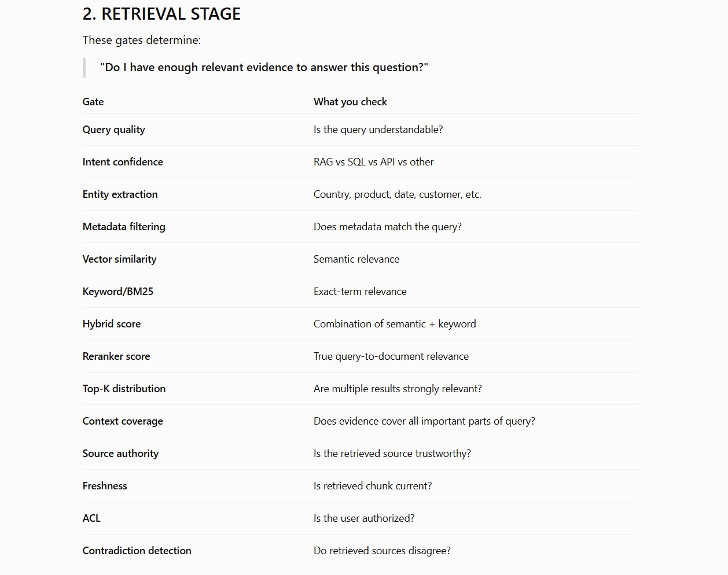This screenshot has height=575, width=728.
Task: Select the 'Context coverage' row name
Action: click(123, 421)
